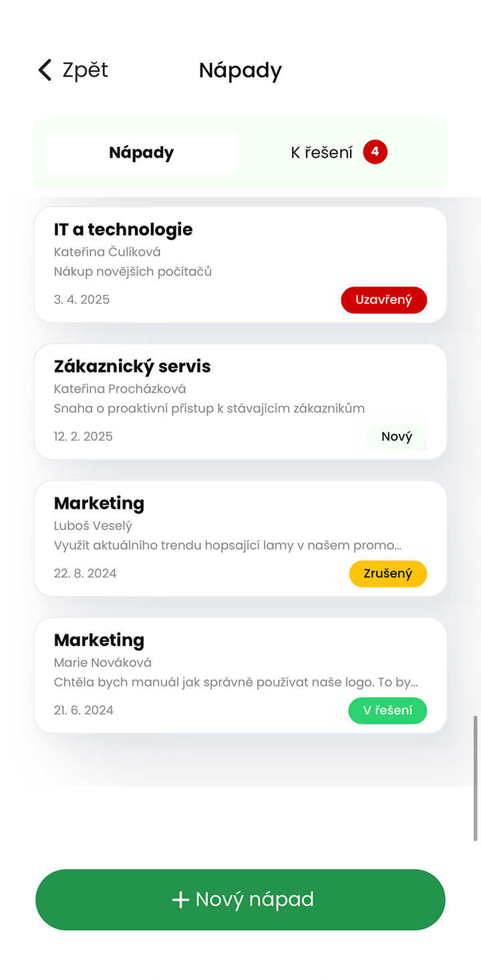Tap the plus icon on Nový nápad
The height and width of the screenshot is (980, 481).
180,900
